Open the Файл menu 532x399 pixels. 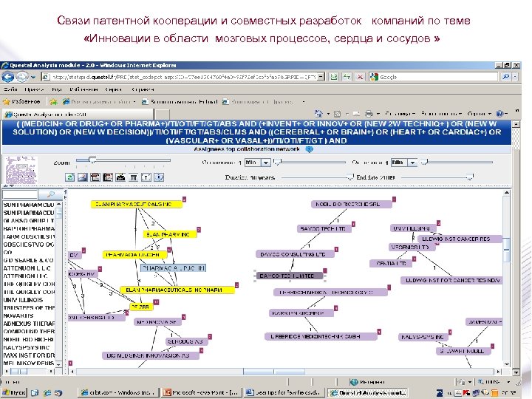(x=10, y=89)
